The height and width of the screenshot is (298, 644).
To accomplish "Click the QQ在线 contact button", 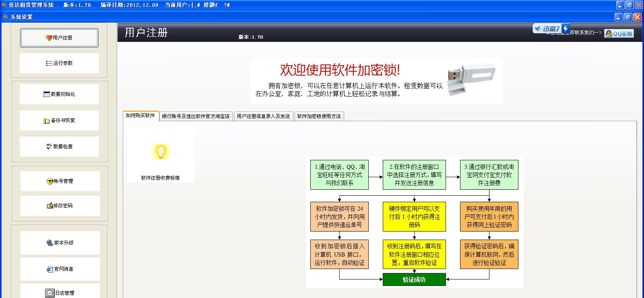I will pyautogui.click(x=619, y=34).
